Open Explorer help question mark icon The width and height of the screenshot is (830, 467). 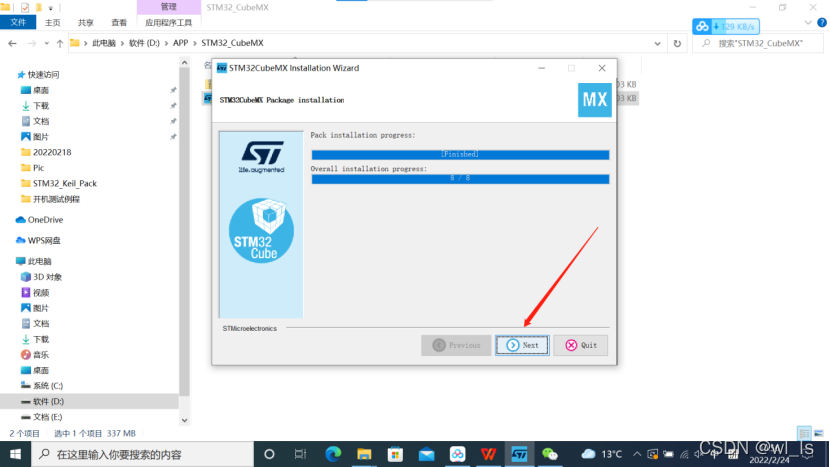(822, 23)
